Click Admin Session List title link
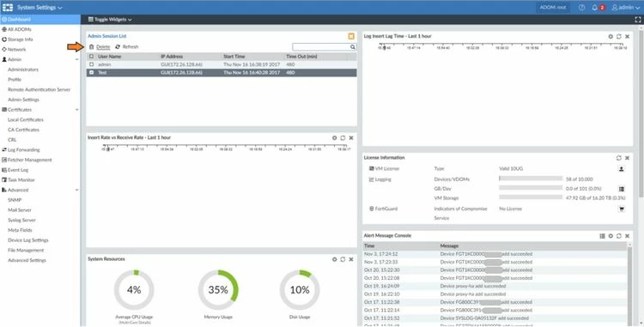Screen dimensions: 644x327 pyautogui.click(x=106, y=36)
